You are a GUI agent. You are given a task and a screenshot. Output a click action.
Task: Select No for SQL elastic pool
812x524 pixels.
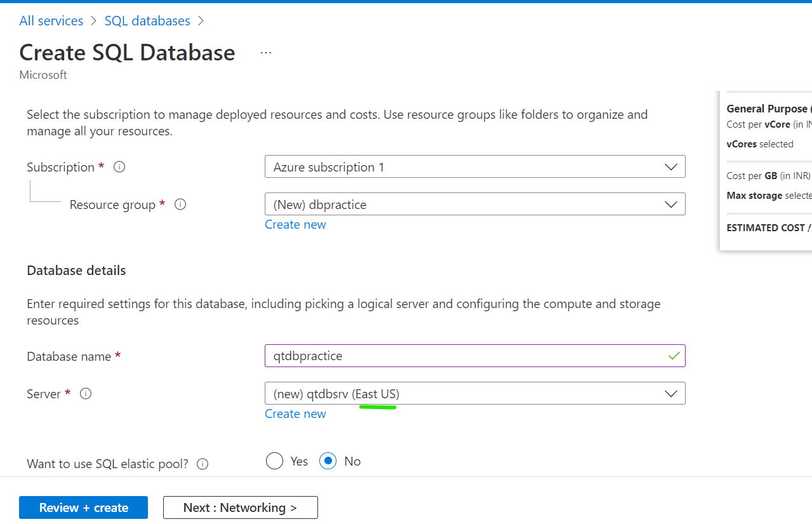(328, 461)
